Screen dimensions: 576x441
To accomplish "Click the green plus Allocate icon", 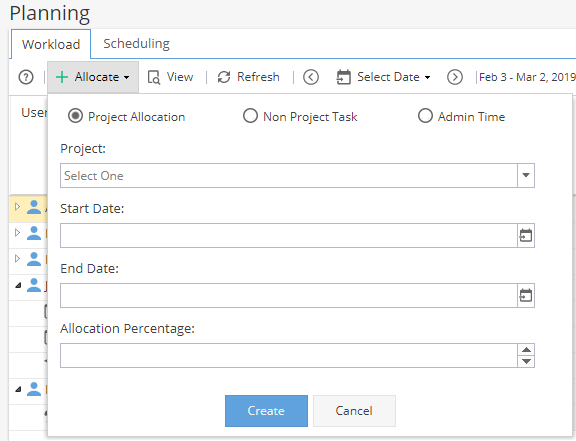I will pos(62,77).
